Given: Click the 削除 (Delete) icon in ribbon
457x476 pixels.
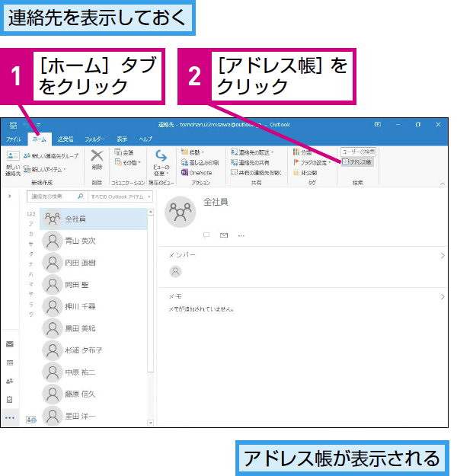Looking at the screenshot, I should pyautogui.click(x=97, y=158).
